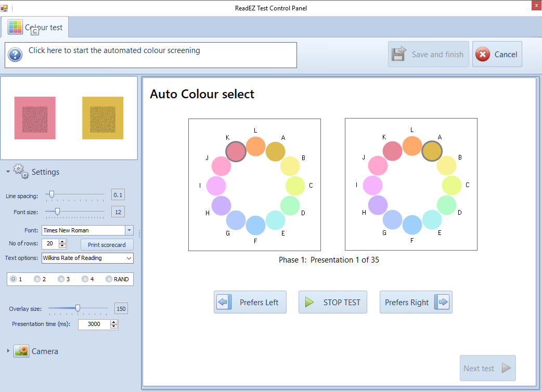Screen dimensions: 542x392
Task: Click the Print scorecard button
Action: click(x=107, y=244)
